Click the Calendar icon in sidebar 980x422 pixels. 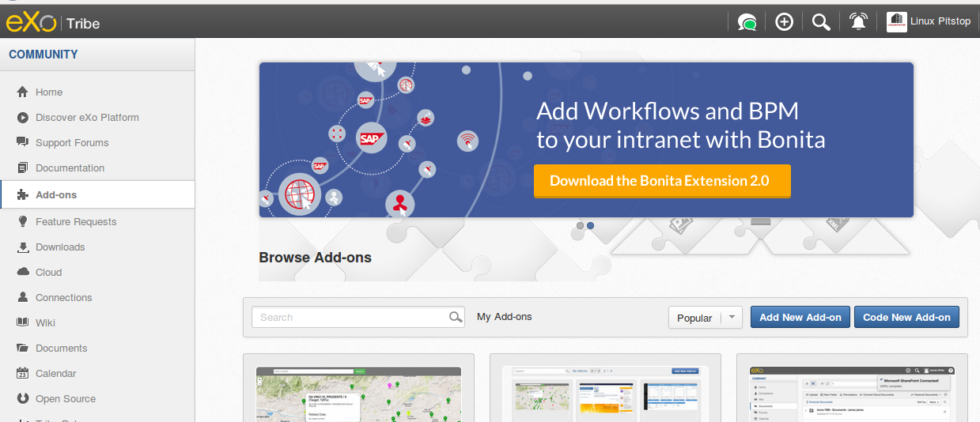[x=22, y=373]
